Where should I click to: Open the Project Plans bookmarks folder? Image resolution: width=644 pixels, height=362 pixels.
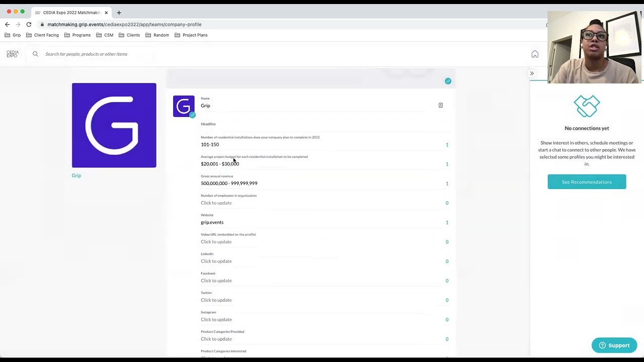(191, 35)
